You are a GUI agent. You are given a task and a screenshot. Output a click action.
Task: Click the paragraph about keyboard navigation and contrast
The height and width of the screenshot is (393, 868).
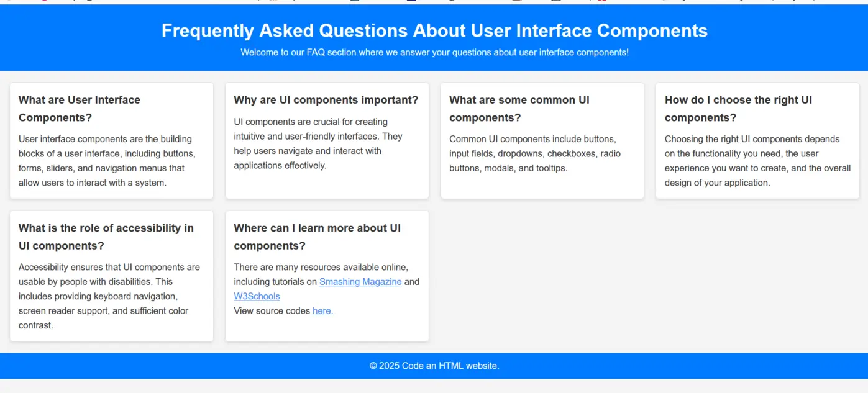click(x=109, y=296)
